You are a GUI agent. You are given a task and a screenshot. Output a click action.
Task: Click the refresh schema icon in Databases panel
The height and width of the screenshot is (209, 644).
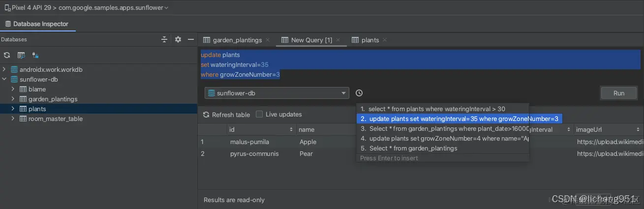pos(7,55)
